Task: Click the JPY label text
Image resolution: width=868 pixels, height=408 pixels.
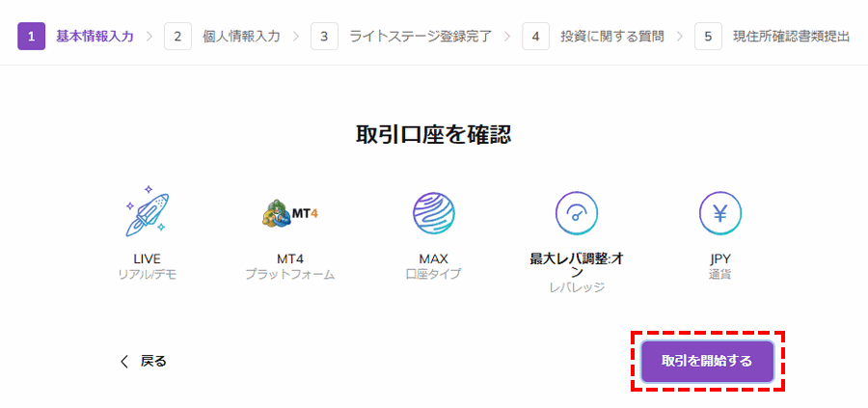Action: point(719,258)
